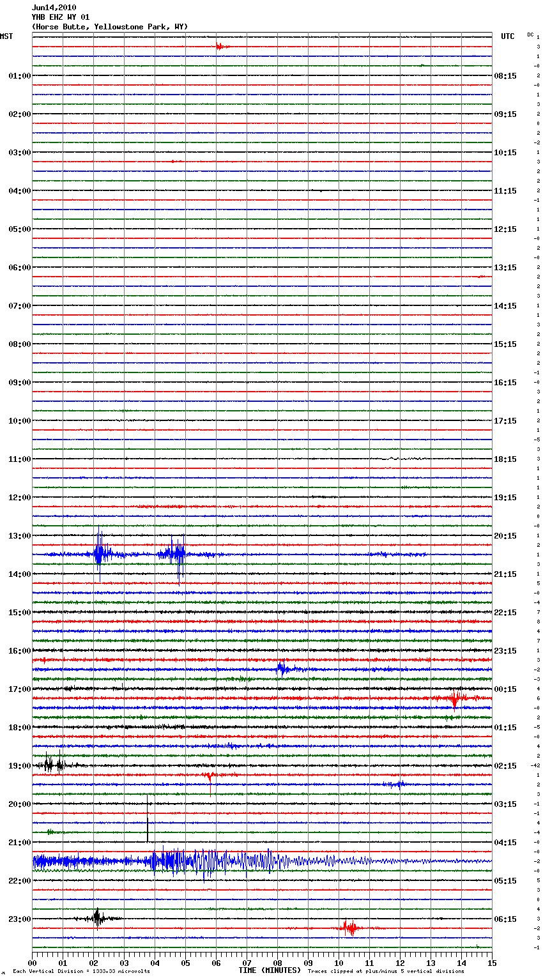Select the 21:00 MST time label
This screenshot has height=980, width=543.
click(20, 843)
